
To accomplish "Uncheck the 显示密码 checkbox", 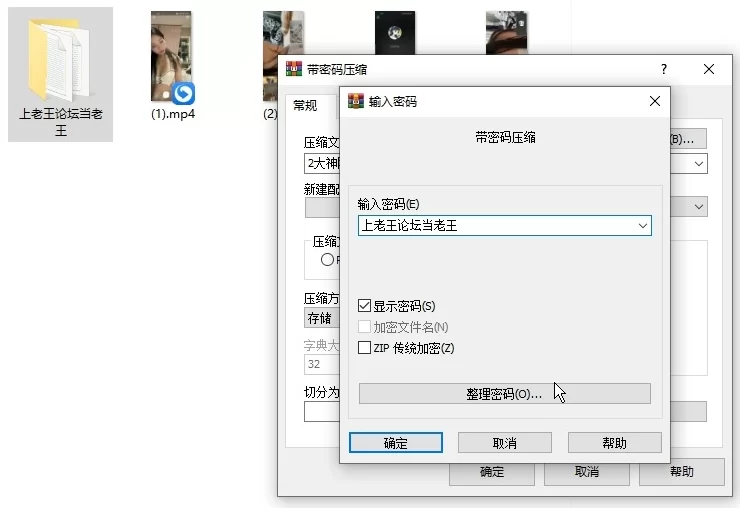I will click(x=364, y=306).
